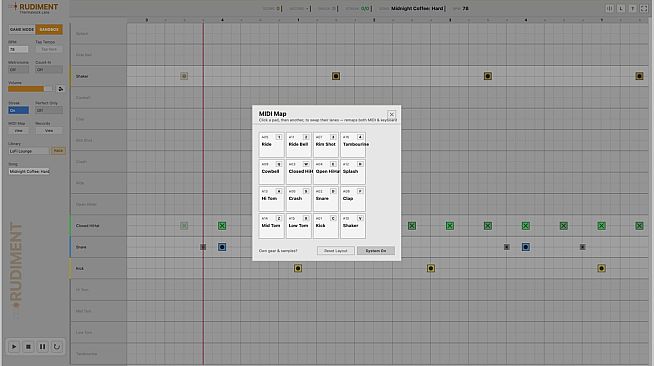This screenshot has height=366, width=654.
Task: Click the first black Shaker note on the timeline
Action: 336,76
